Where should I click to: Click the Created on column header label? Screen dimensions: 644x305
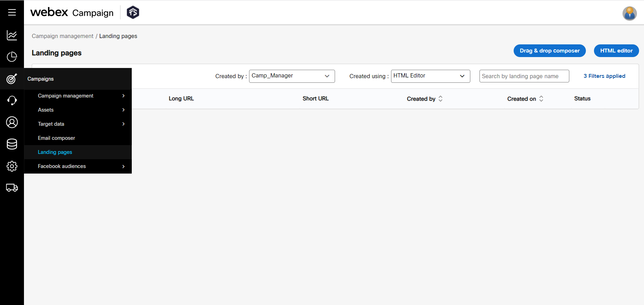[x=522, y=99]
